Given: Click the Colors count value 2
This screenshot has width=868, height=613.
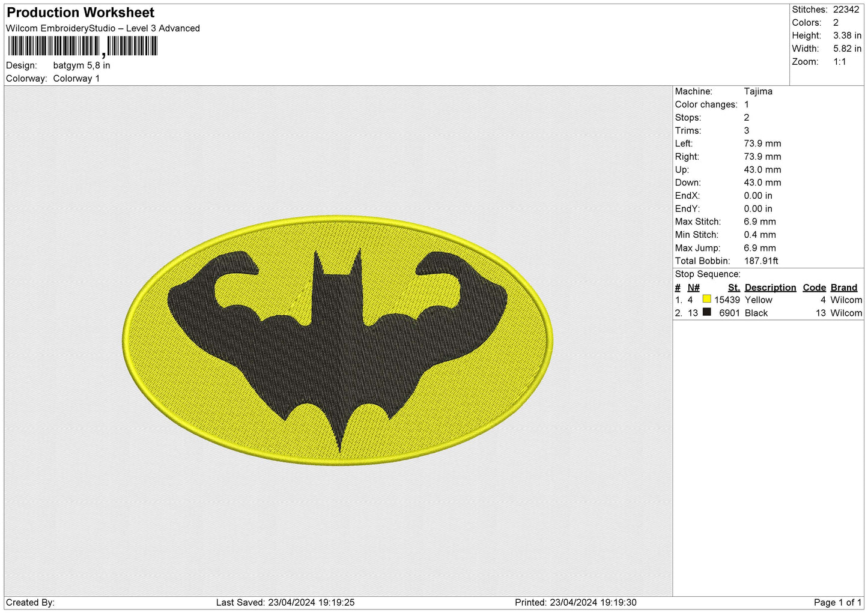Looking at the screenshot, I should click(836, 23).
